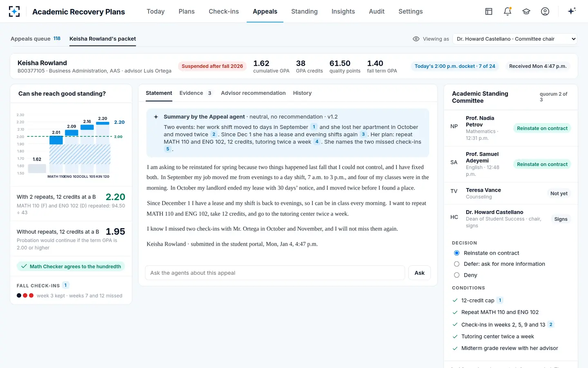This screenshot has height=368, width=588.
Task: Open citation 4 after 'tutoring twice a week'
Action: tap(317, 141)
